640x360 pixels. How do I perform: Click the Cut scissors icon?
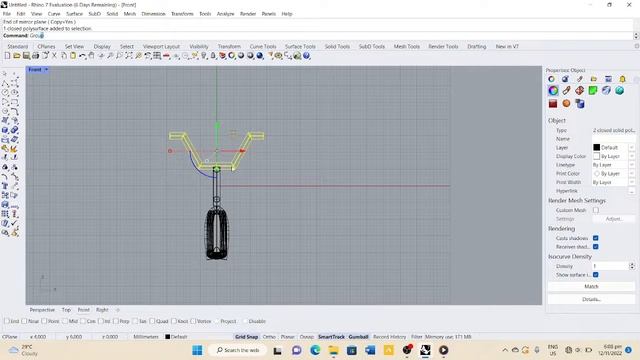(54, 56)
